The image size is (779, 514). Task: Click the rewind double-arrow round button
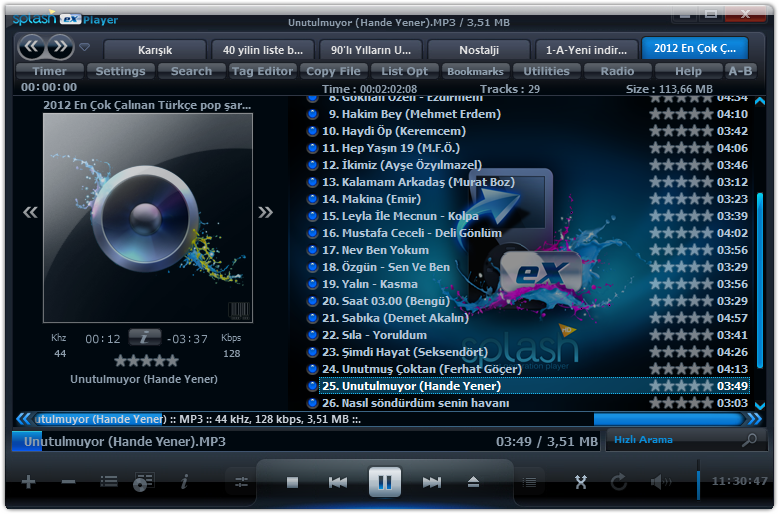tap(31, 47)
